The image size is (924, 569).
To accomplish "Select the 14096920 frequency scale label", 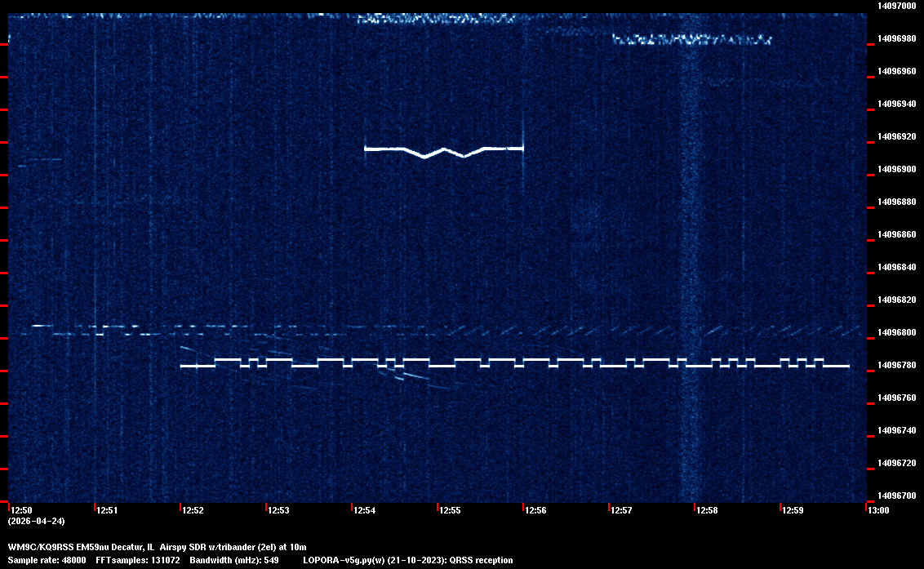I will 895,136.
